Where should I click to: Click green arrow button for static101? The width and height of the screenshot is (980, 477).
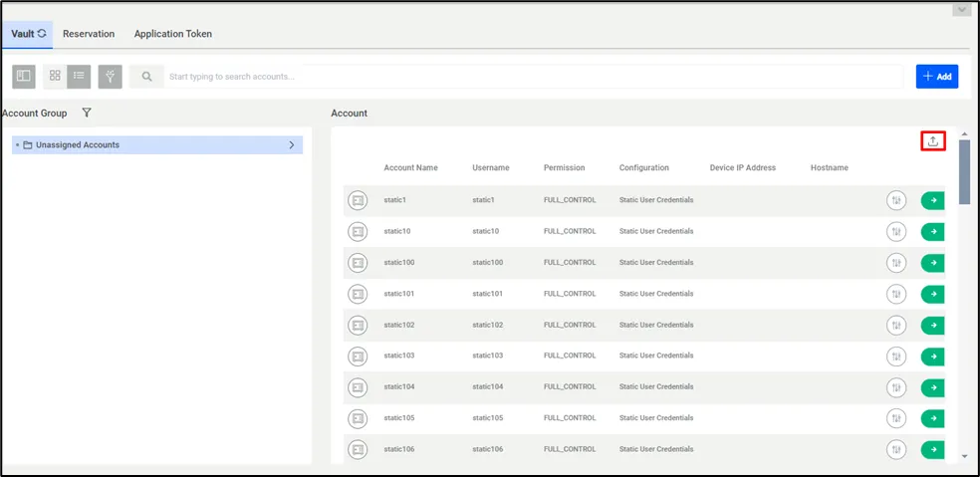click(x=932, y=294)
